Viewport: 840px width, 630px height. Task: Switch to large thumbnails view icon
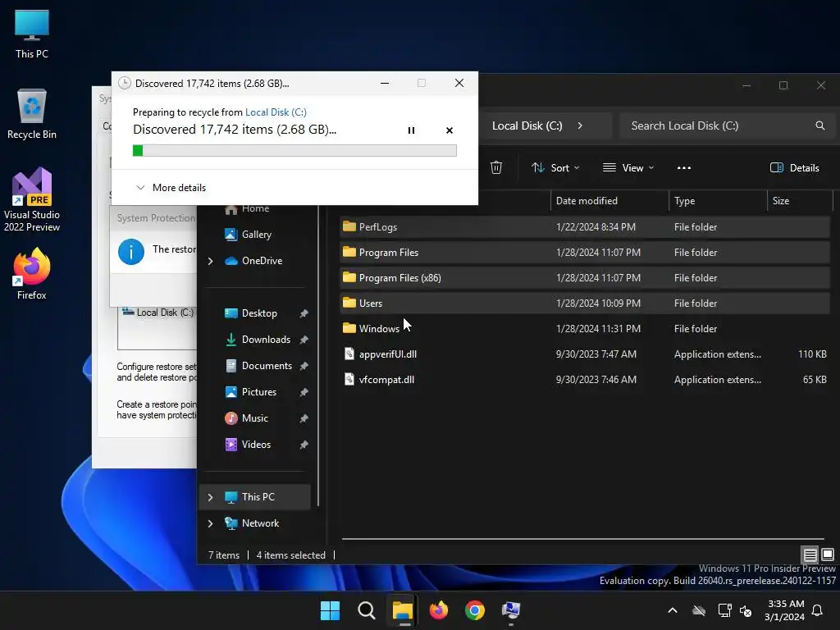tap(828, 555)
